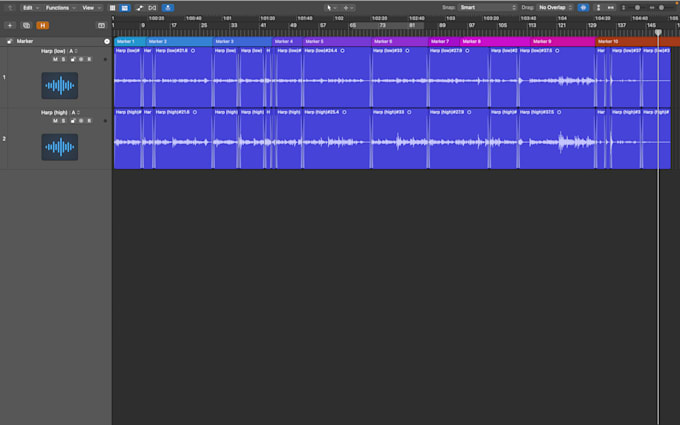The height and width of the screenshot is (425, 680).
Task: Mute the Harp (high) track
Action: [x=55, y=121]
